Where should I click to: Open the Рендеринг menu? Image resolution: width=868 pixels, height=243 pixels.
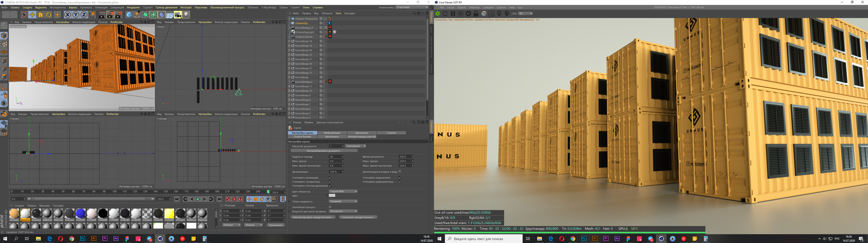(133, 8)
